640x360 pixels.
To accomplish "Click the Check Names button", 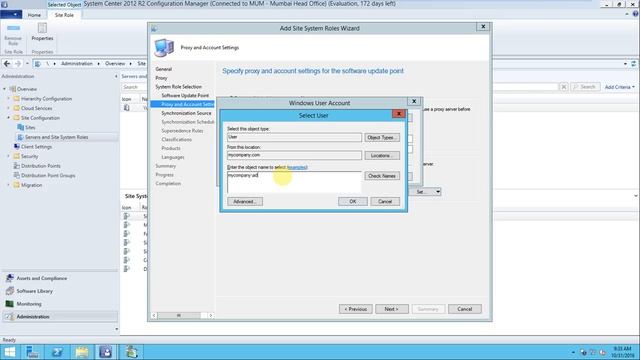I will 382,176.
